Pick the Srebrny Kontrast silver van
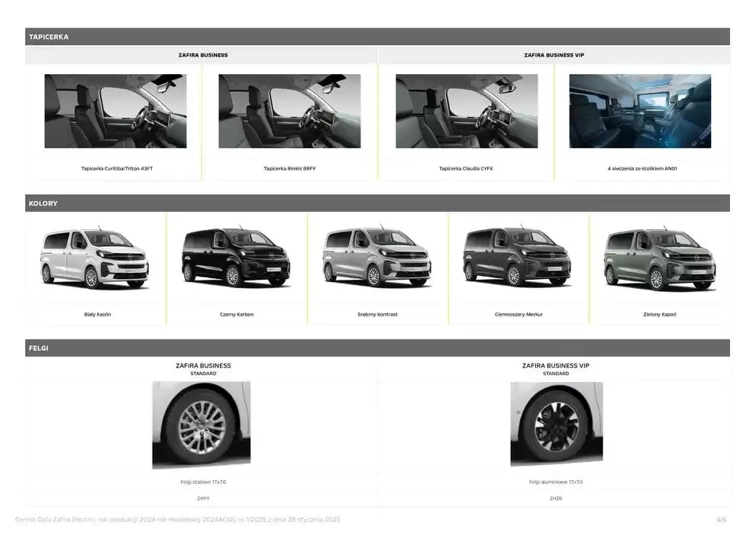This screenshot has height=535, width=756. pyautogui.click(x=377, y=258)
